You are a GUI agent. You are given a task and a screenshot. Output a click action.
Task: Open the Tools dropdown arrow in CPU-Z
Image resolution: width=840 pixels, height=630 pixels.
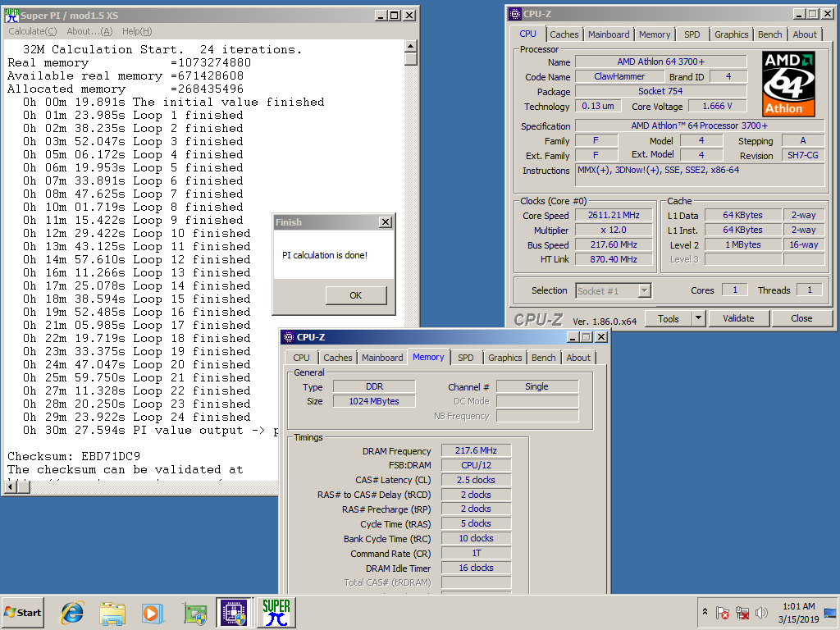click(699, 318)
